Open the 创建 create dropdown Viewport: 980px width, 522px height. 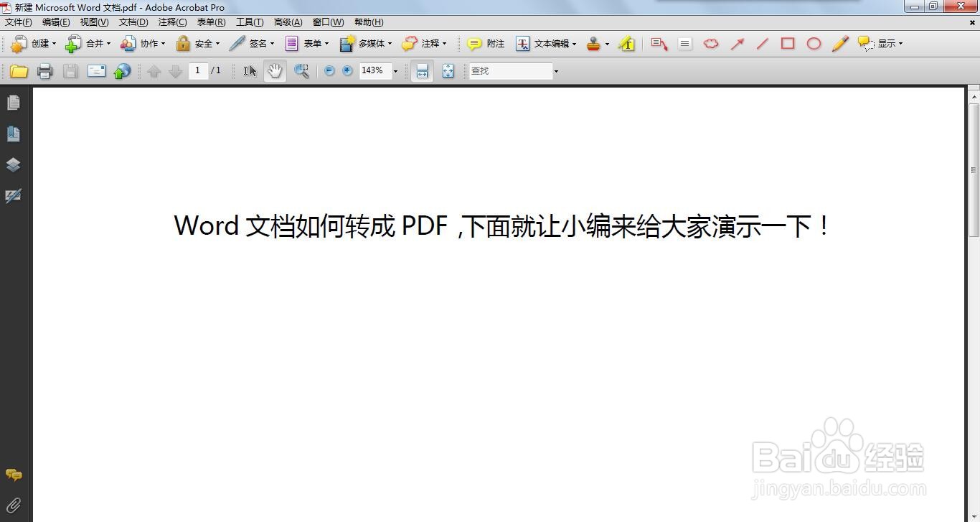pos(34,44)
